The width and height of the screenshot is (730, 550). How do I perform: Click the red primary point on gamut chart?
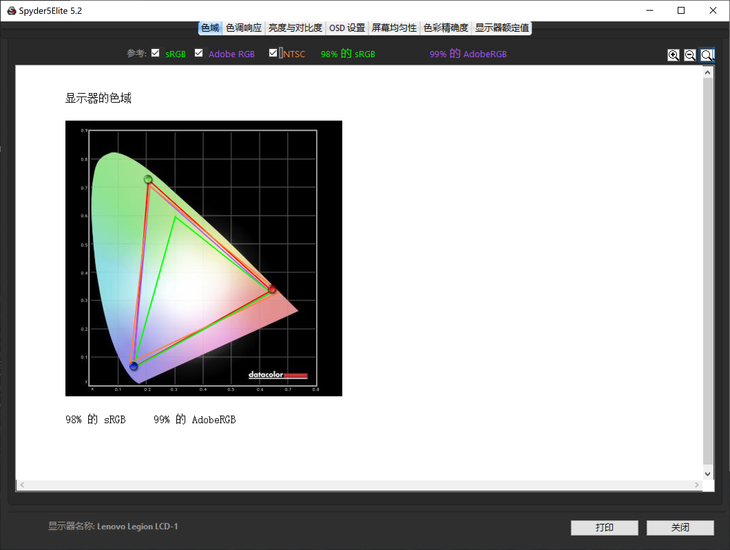coord(272,289)
